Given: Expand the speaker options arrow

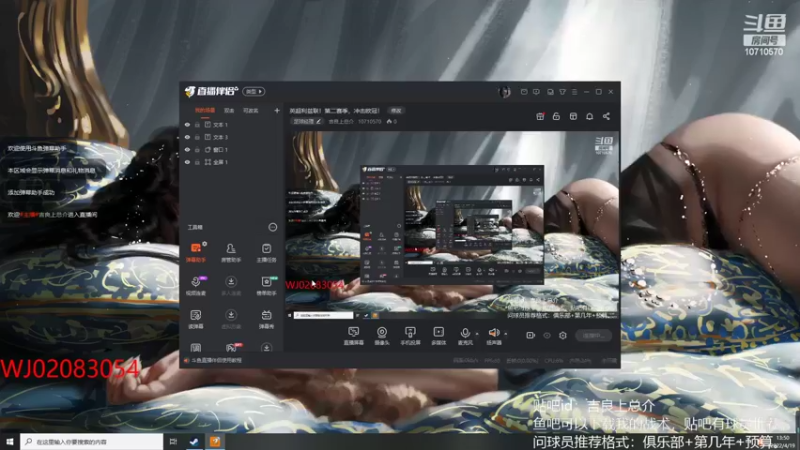Looking at the screenshot, I should pyautogui.click(x=506, y=334).
